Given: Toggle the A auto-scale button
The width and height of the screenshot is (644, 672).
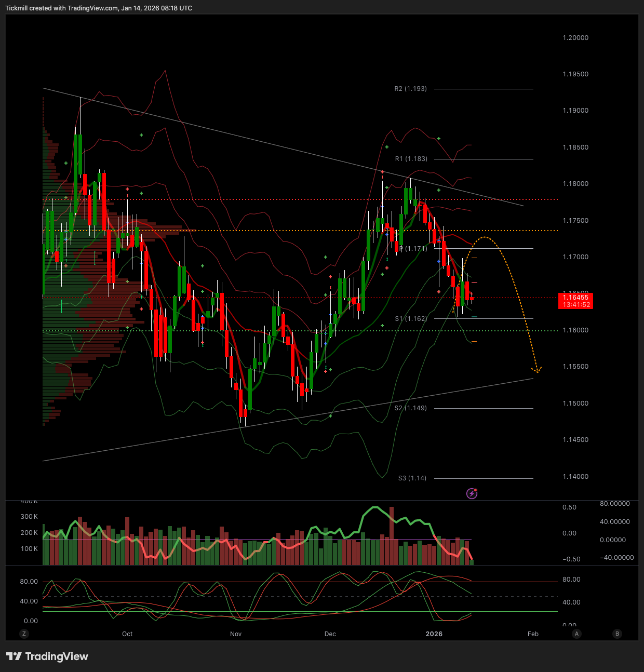Looking at the screenshot, I should tap(576, 634).
